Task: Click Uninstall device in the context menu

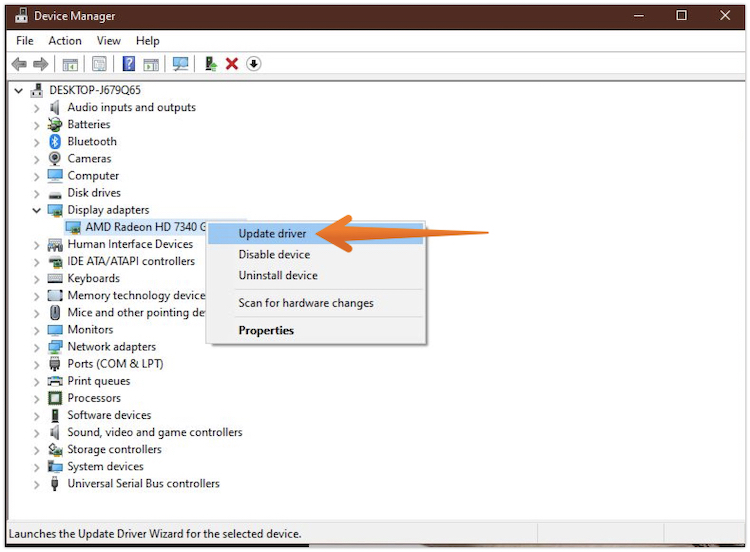Action: (x=277, y=276)
